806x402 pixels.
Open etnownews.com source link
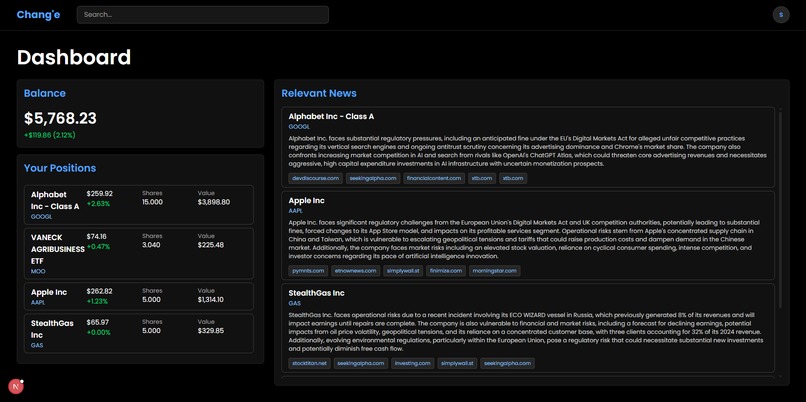(x=356, y=271)
